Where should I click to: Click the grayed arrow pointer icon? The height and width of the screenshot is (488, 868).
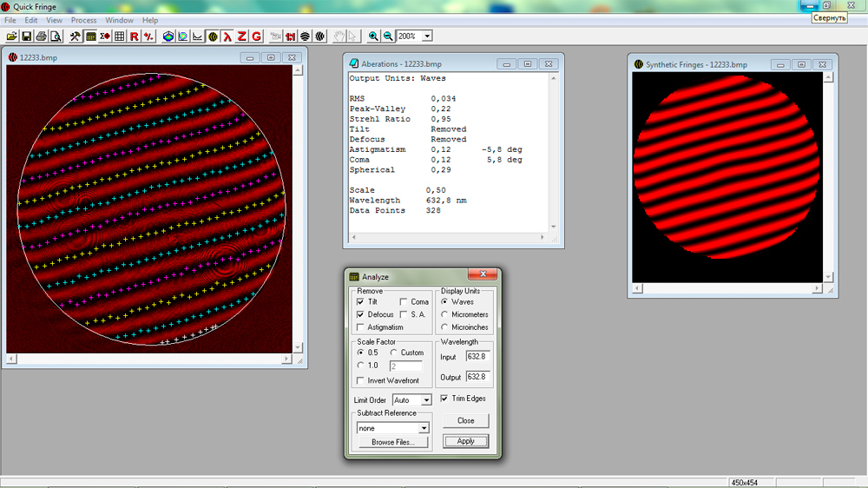(x=352, y=36)
